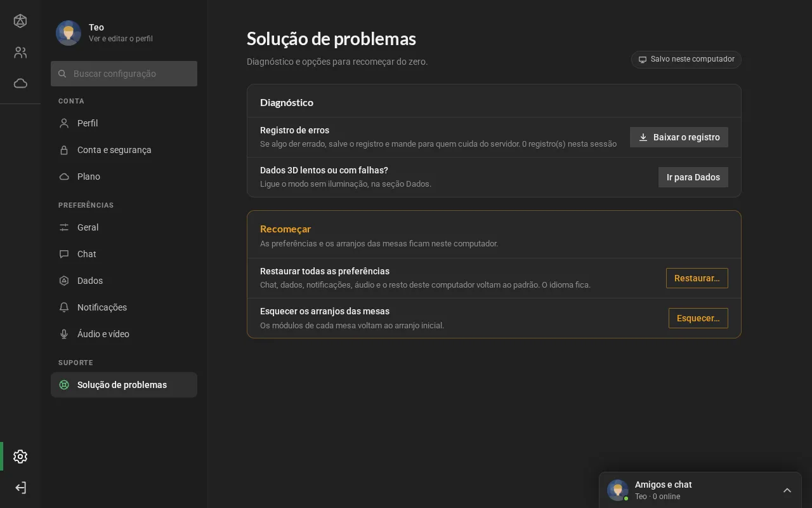Focus the 'Buscar configuração' search field
This screenshot has height=508, width=812.
(124, 74)
